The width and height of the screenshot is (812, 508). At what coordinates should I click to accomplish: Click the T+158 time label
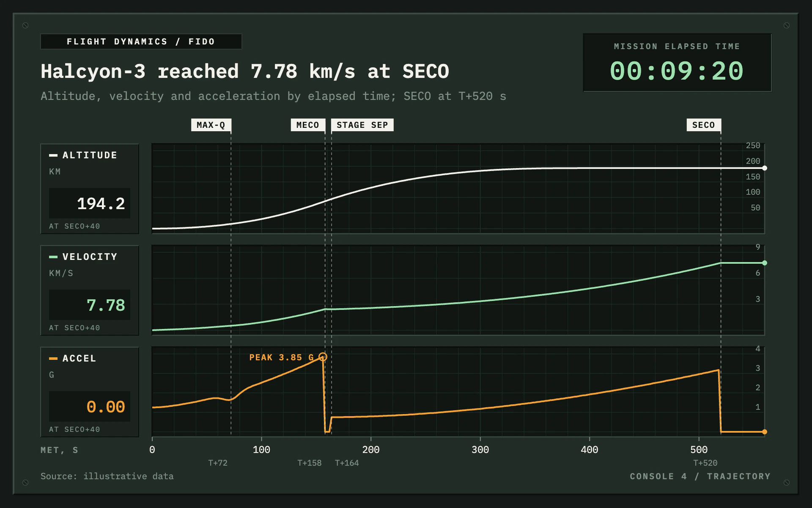pyautogui.click(x=309, y=463)
